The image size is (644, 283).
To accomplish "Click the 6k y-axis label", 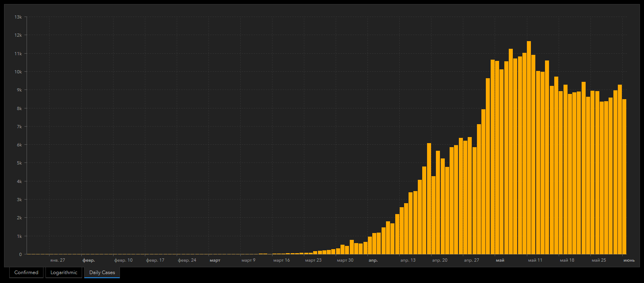I will (x=19, y=145).
